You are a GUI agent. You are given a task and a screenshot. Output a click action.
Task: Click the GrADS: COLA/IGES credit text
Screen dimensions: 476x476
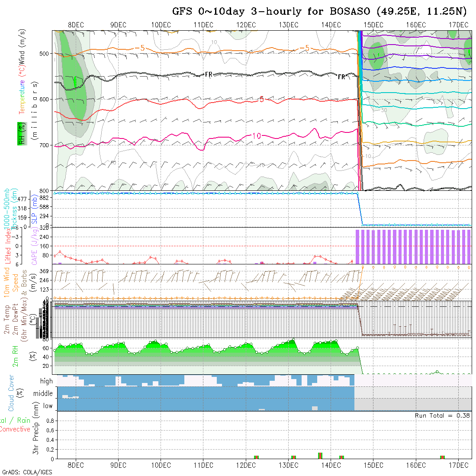coord(27,472)
